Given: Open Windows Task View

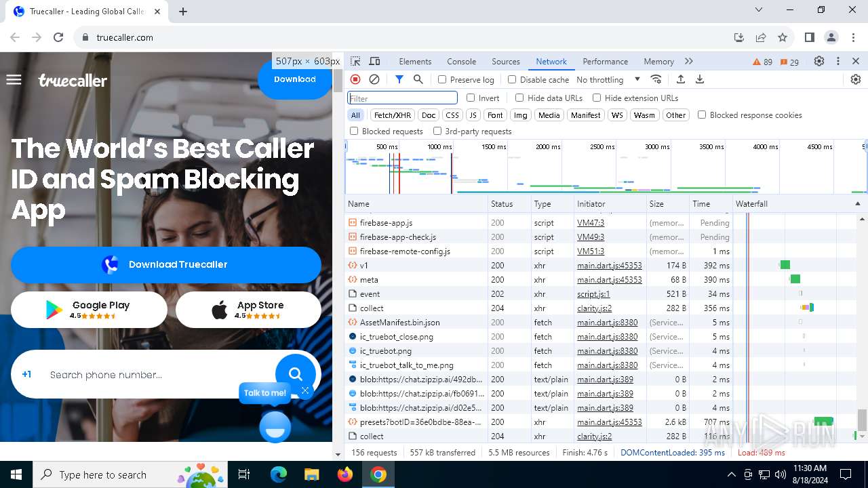Looking at the screenshot, I should [x=244, y=474].
